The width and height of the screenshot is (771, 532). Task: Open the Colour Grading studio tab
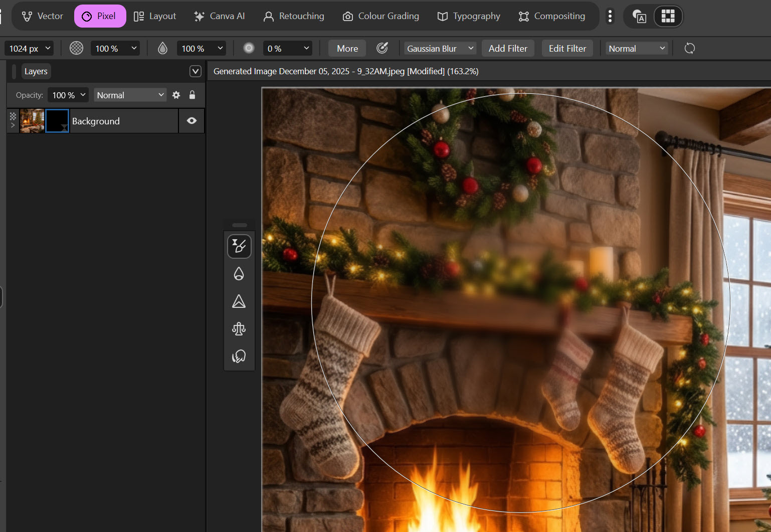(381, 16)
